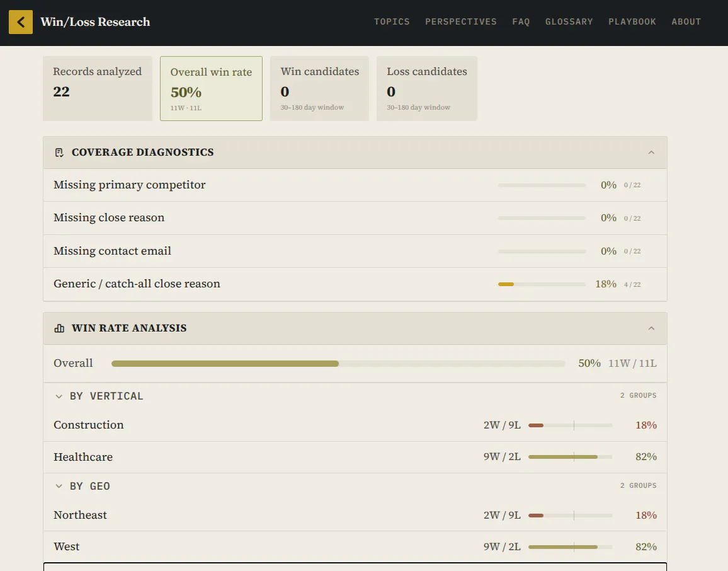Image resolution: width=728 pixels, height=571 pixels.
Task: Click the 2 GROUPS label beside By Geo
Action: click(639, 485)
